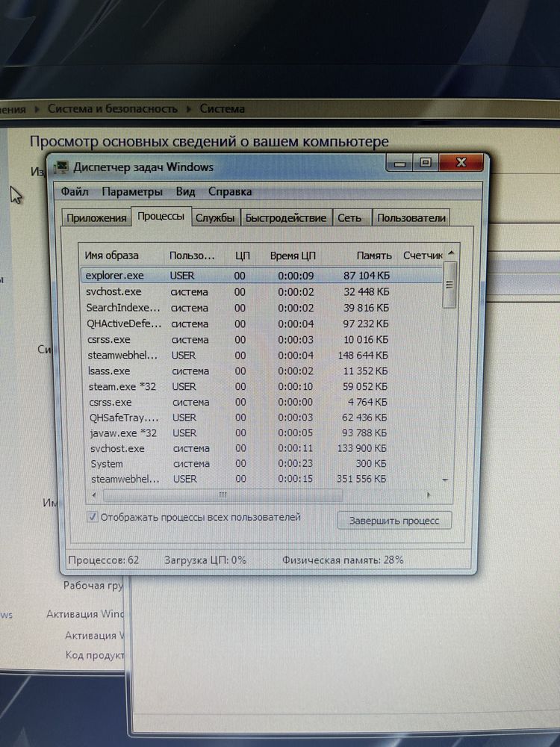Select svchost.exe using 133 900 КБ
This screenshot has width=560, height=747.
pyautogui.click(x=262, y=448)
